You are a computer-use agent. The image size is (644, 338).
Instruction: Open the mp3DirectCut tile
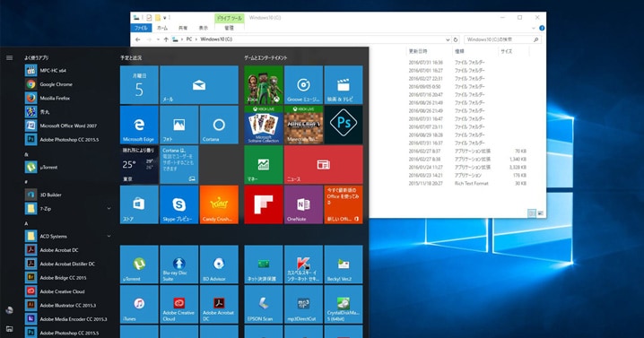click(303, 304)
